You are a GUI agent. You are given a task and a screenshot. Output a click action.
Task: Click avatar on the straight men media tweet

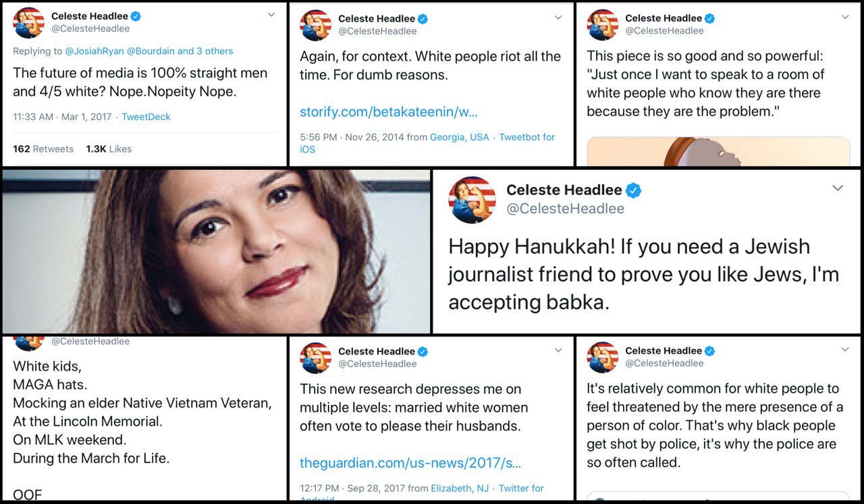click(29, 22)
